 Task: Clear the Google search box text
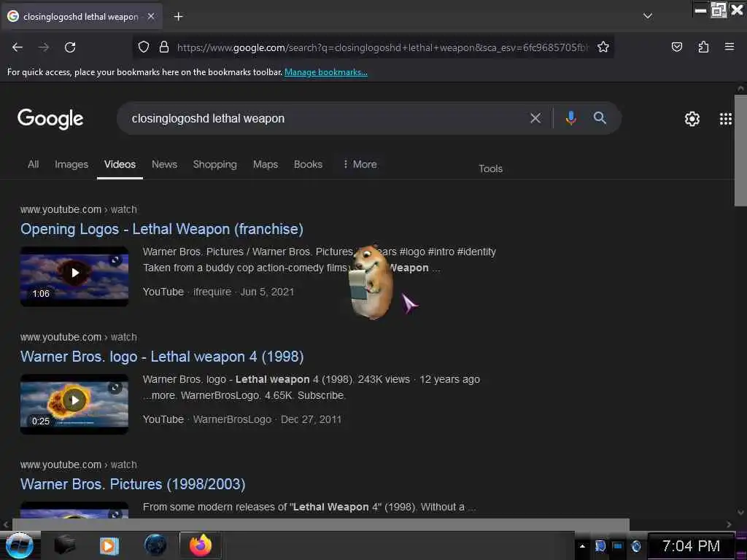[535, 118]
